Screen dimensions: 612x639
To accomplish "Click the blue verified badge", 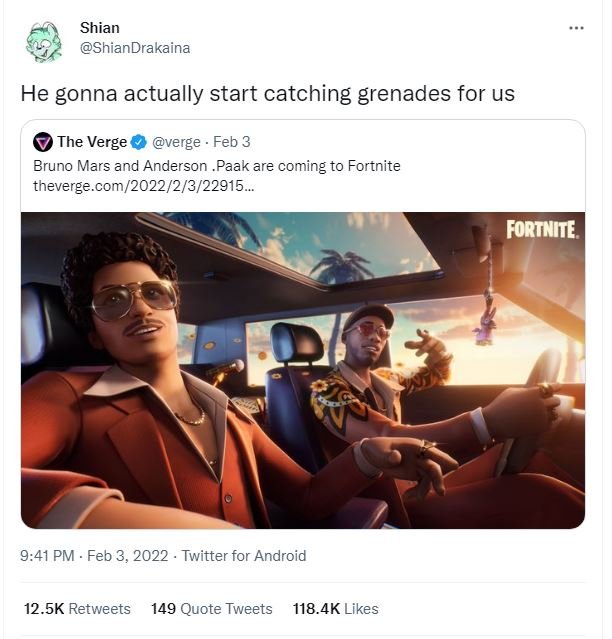I will tap(140, 142).
